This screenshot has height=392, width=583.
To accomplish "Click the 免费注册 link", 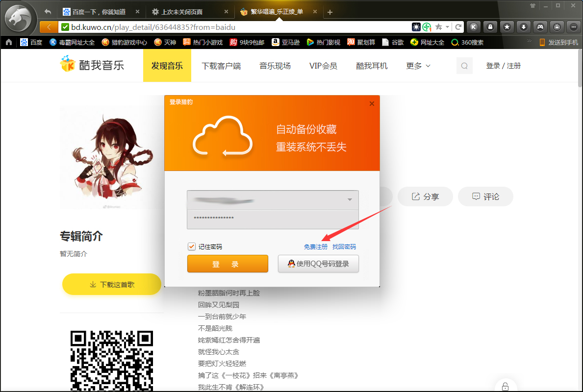I will coord(316,247).
